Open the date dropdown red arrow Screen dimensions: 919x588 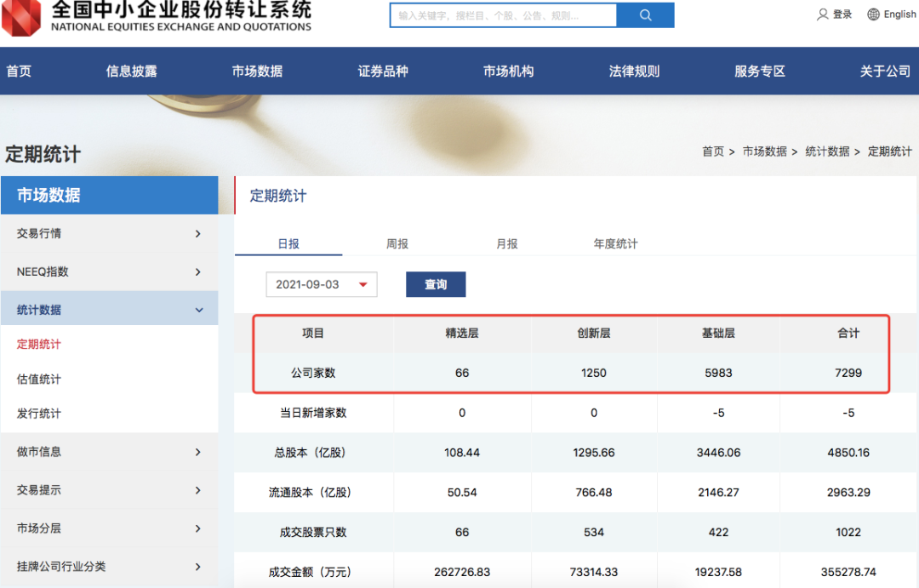(363, 285)
